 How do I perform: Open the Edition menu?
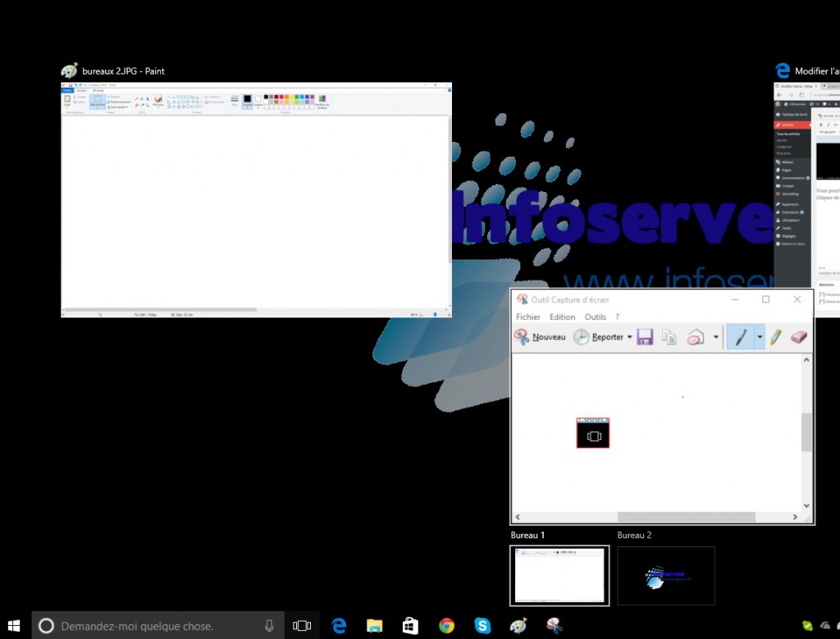coord(563,317)
